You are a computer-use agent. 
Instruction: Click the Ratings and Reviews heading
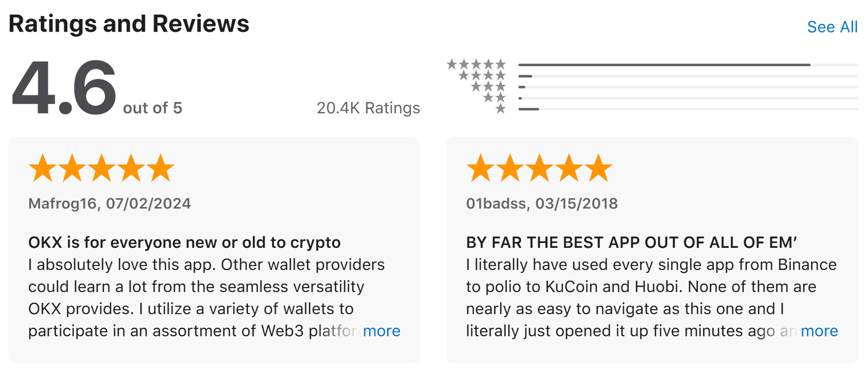130,23
